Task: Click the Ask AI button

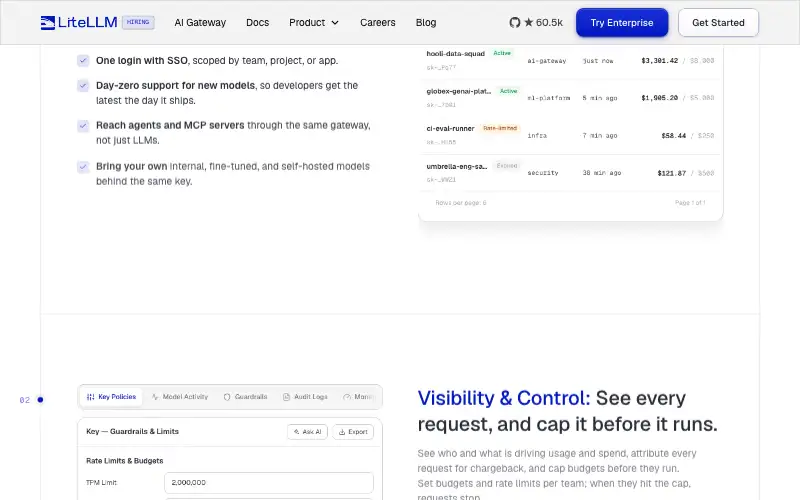Action: 307,432
